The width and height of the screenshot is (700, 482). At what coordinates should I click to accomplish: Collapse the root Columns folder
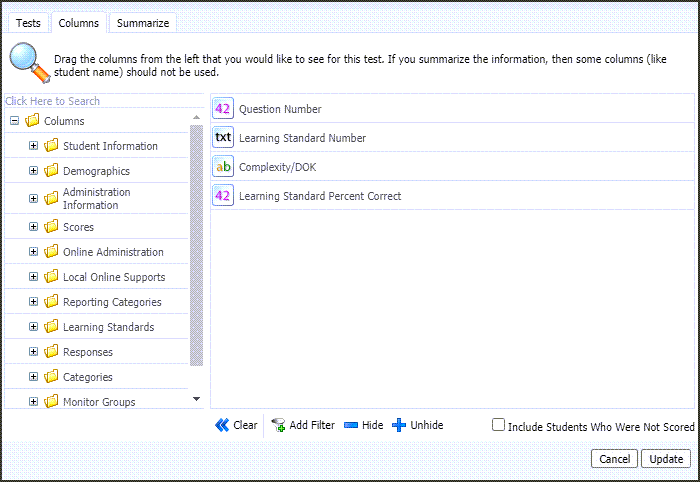pos(15,120)
